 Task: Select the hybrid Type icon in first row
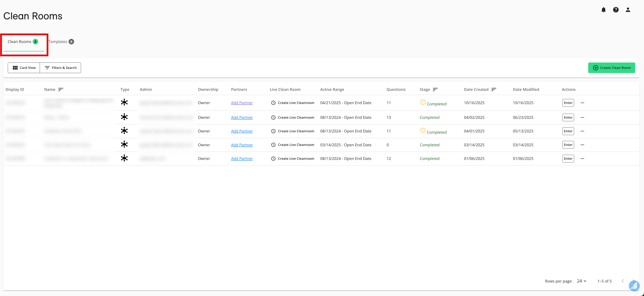pos(125,103)
